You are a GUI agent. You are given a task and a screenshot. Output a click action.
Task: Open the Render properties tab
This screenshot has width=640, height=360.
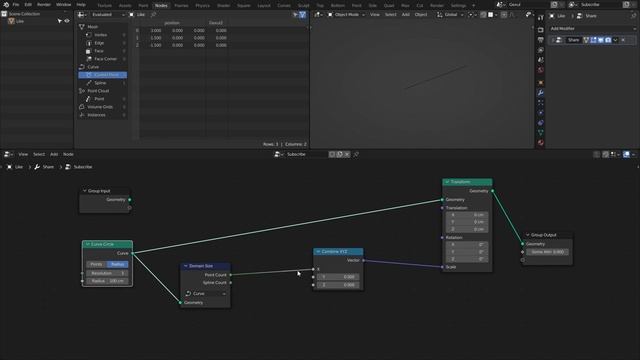(541, 30)
